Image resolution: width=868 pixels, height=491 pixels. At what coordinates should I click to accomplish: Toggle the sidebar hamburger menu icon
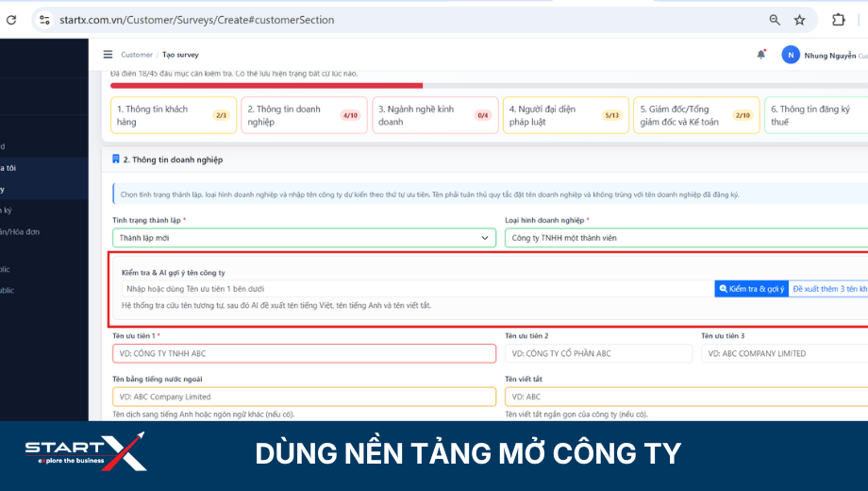[x=108, y=55]
